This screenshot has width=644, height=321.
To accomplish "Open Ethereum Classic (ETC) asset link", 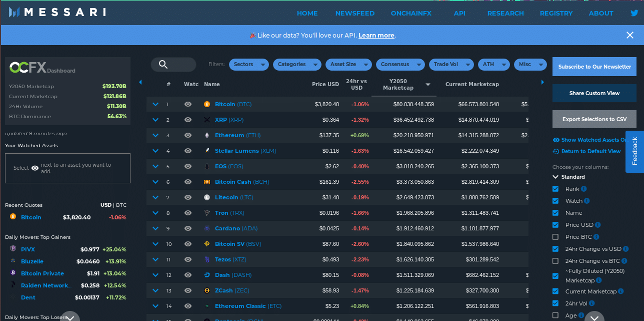I will [x=248, y=306].
